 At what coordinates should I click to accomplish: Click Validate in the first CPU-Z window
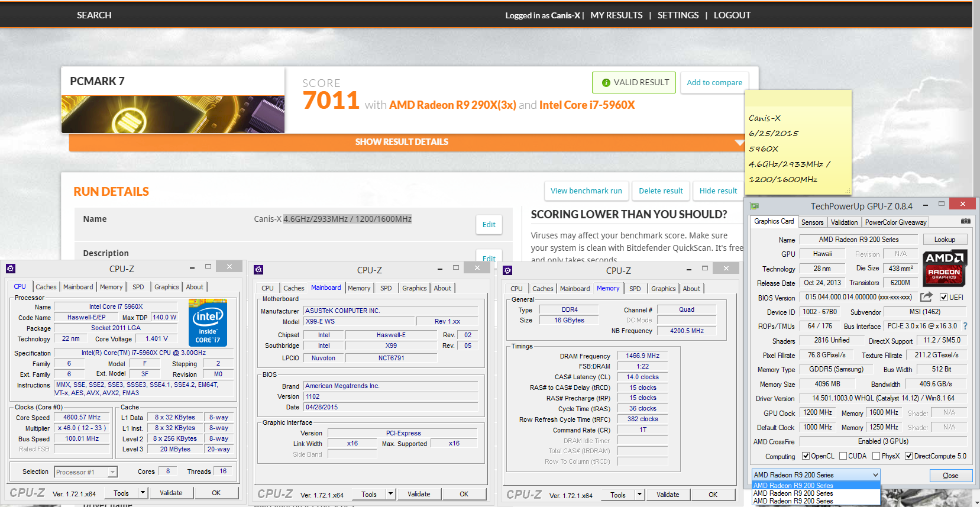171,493
